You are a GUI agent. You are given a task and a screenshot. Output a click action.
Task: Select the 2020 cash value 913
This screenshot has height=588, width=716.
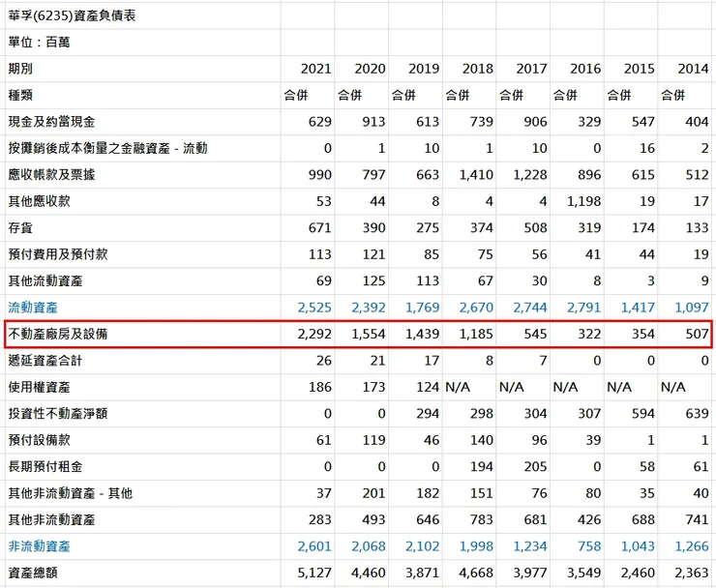[x=373, y=122]
